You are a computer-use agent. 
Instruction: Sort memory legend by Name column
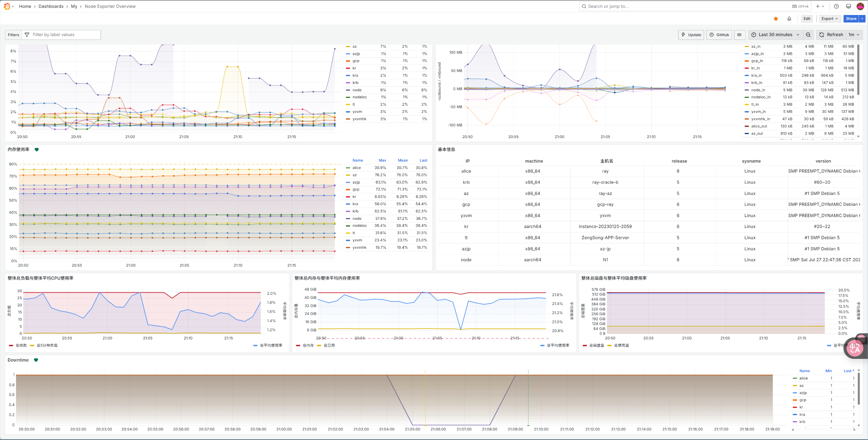point(357,160)
